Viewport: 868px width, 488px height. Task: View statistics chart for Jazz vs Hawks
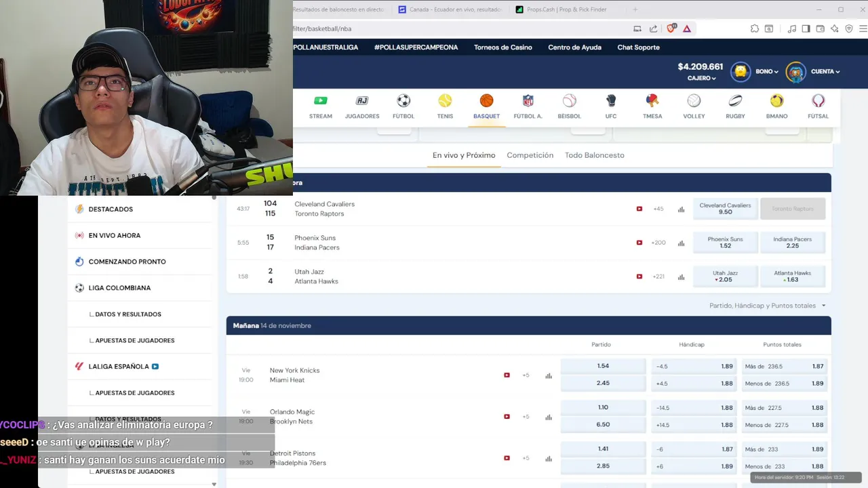tap(681, 277)
